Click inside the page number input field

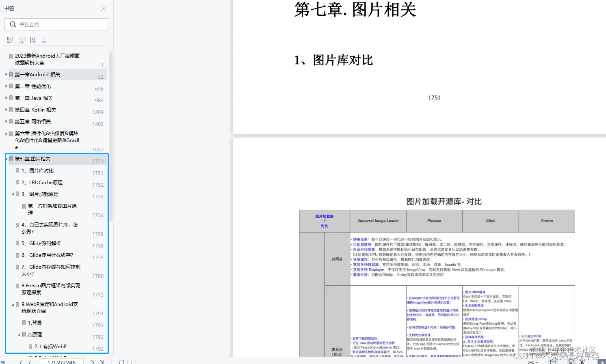tap(61, 361)
